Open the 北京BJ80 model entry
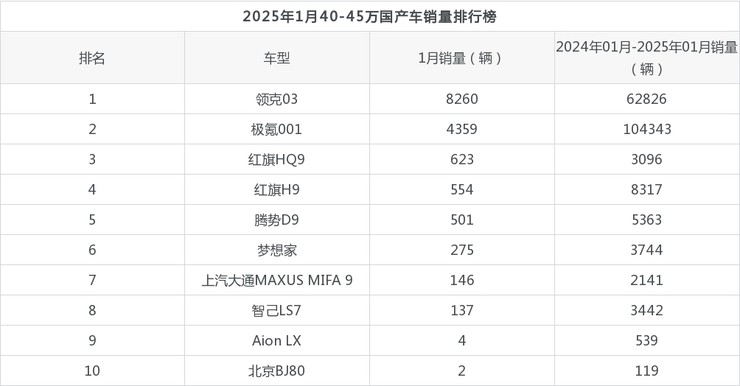 tap(277, 371)
